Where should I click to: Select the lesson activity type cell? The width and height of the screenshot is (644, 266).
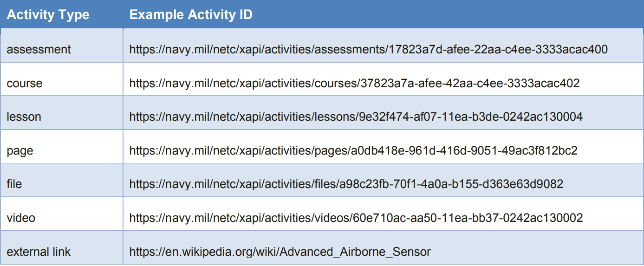[x=24, y=117]
